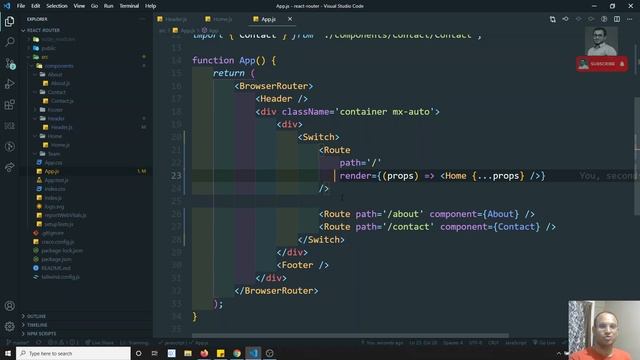Click the VS Code taskbar icon

253,353
